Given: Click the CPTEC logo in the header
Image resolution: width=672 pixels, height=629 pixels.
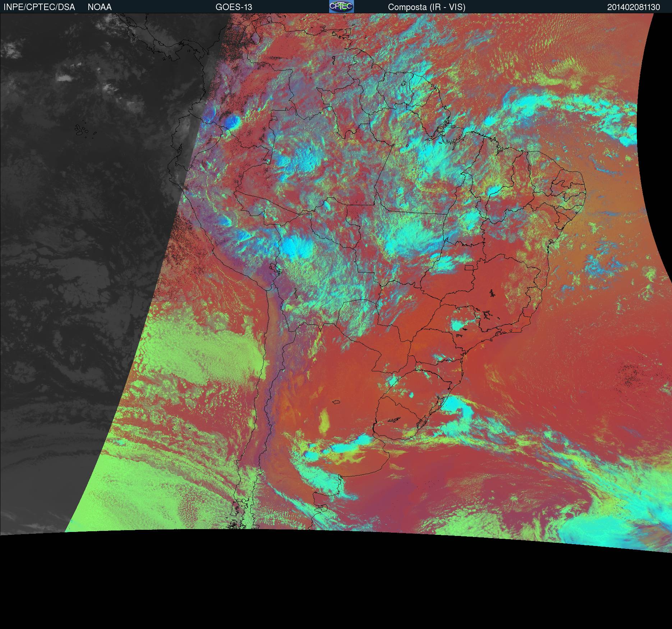Looking at the screenshot, I should pos(341,6).
